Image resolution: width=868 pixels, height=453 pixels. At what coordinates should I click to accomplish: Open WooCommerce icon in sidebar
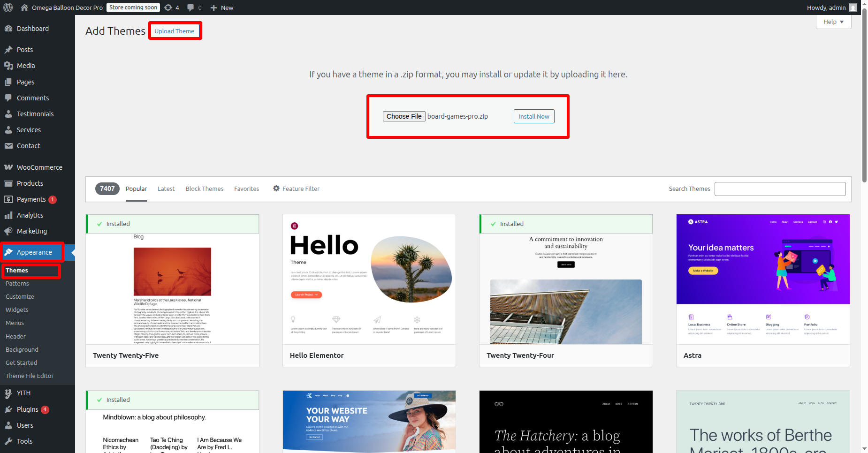click(8, 167)
